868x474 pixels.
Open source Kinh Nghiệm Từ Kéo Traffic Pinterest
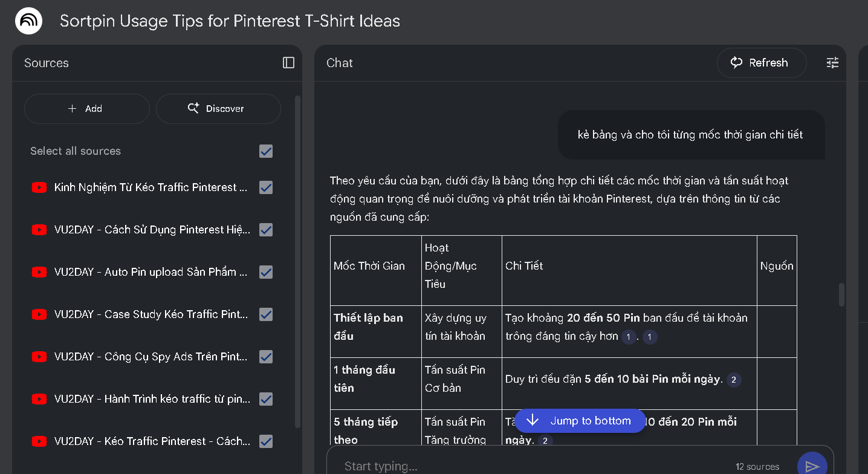pyautogui.click(x=151, y=187)
